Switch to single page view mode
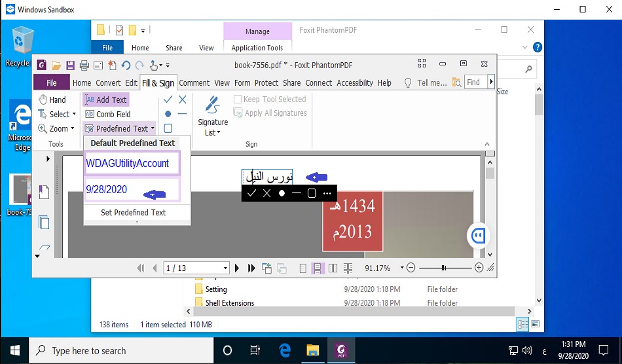This screenshot has width=622, height=364. click(x=302, y=268)
